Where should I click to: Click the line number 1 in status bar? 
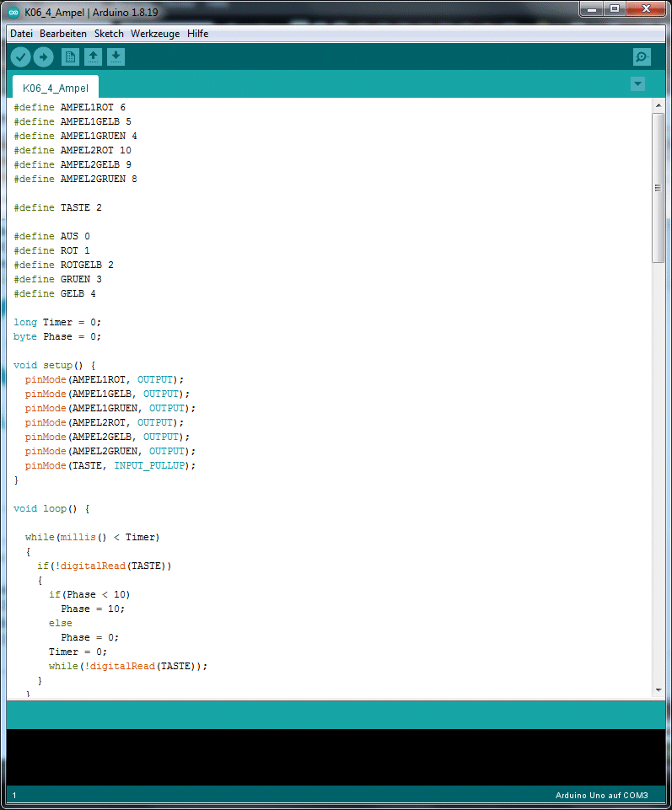14,796
